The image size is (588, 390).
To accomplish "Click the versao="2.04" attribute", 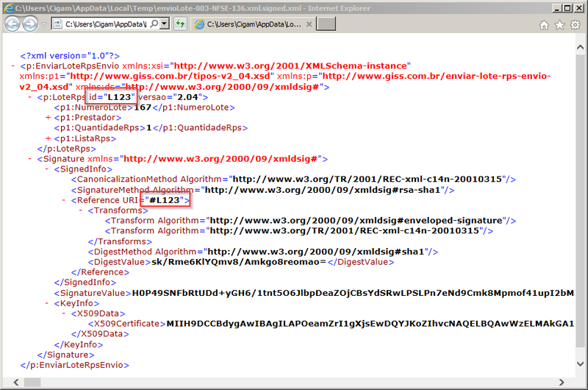I will 171,97.
